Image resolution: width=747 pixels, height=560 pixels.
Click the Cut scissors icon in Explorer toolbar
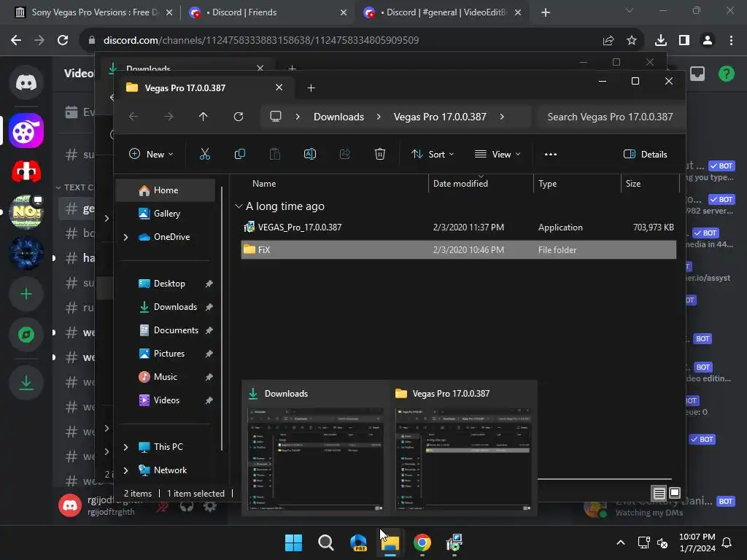[x=205, y=154]
